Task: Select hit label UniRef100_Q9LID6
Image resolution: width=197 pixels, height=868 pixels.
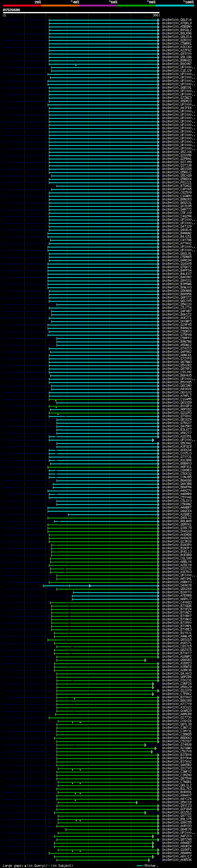Action: point(177,57)
